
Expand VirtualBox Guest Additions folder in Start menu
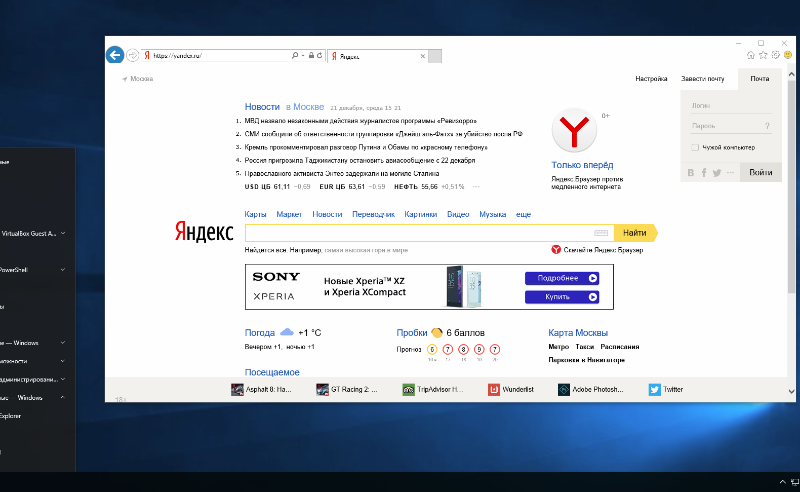pos(63,233)
